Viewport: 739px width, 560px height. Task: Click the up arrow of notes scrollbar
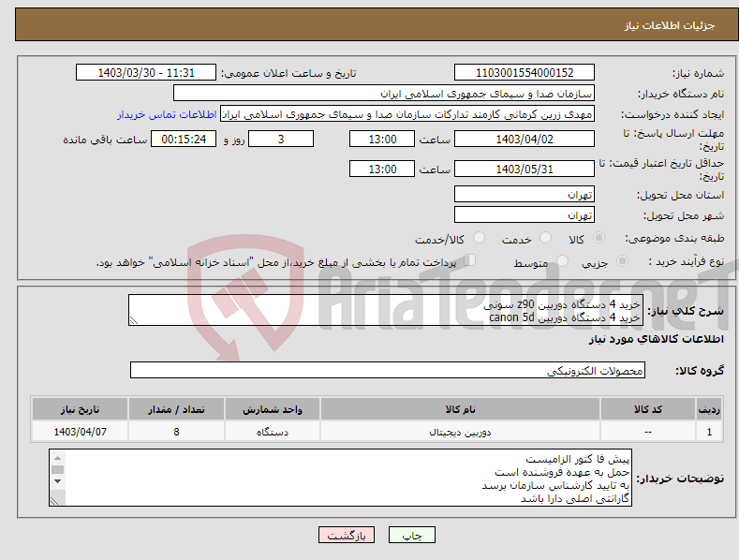(57, 458)
